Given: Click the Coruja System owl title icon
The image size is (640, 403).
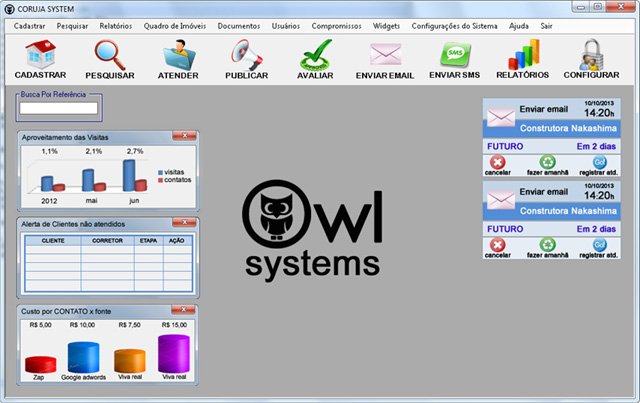Looking at the screenshot, I should [9, 9].
